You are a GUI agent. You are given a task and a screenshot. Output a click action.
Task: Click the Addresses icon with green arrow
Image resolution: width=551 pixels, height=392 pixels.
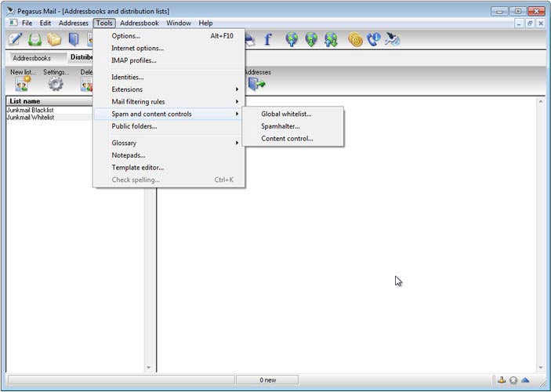(x=256, y=84)
